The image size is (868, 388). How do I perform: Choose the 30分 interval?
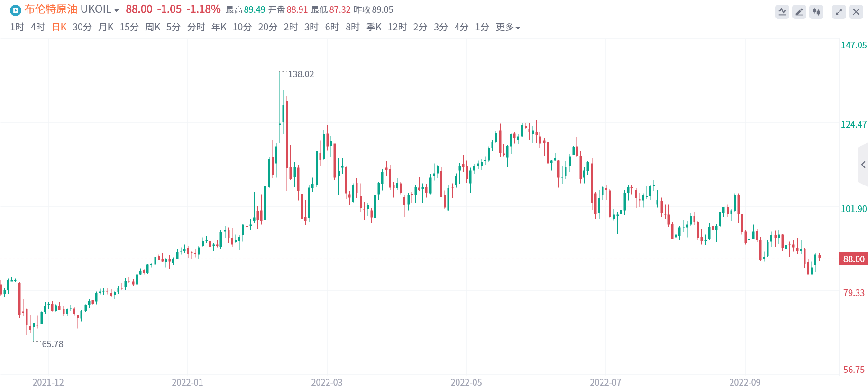coord(82,27)
